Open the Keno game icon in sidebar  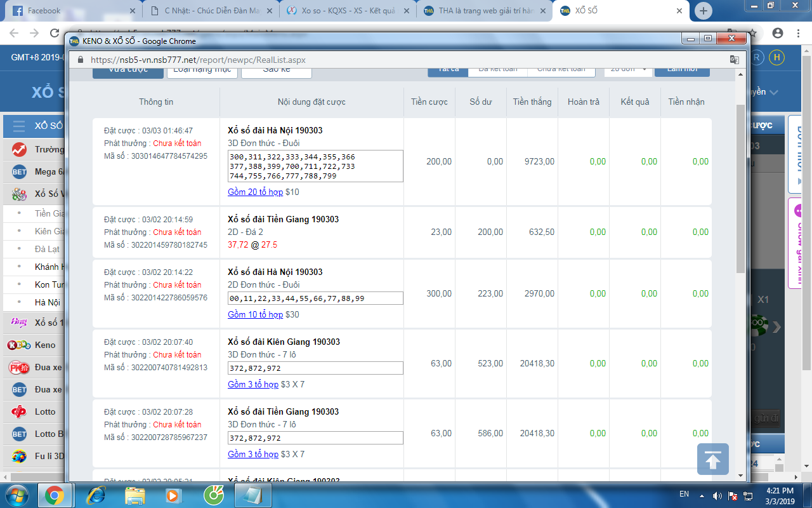19,345
